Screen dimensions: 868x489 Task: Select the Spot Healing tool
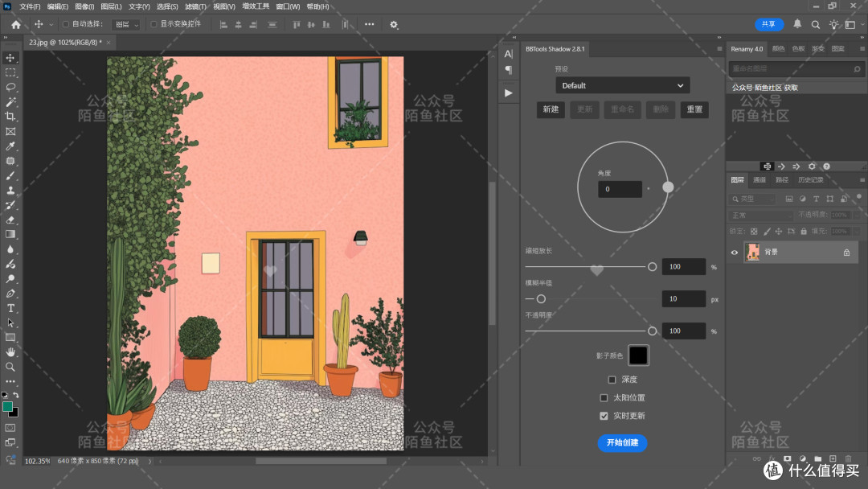pyautogui.click(x=10, y=161)
